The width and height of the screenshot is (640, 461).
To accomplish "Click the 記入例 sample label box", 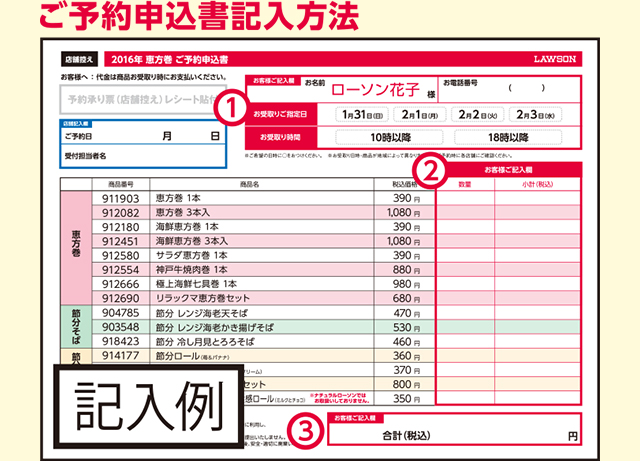I will 149,407.
